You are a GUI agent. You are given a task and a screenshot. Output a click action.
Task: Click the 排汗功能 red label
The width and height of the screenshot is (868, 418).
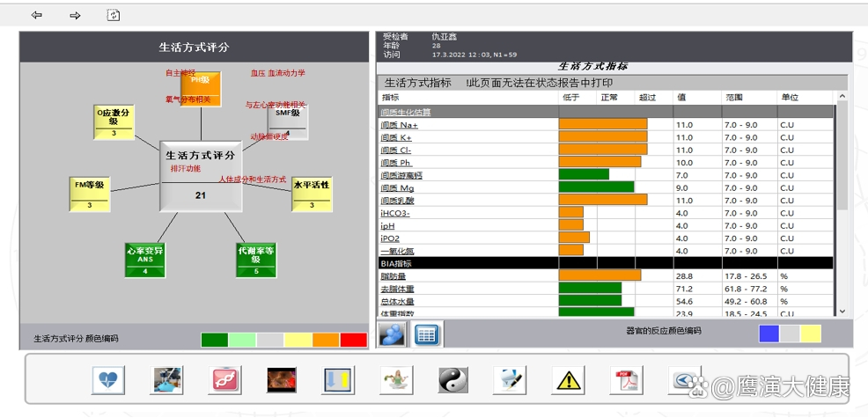[x=186, y=168]
